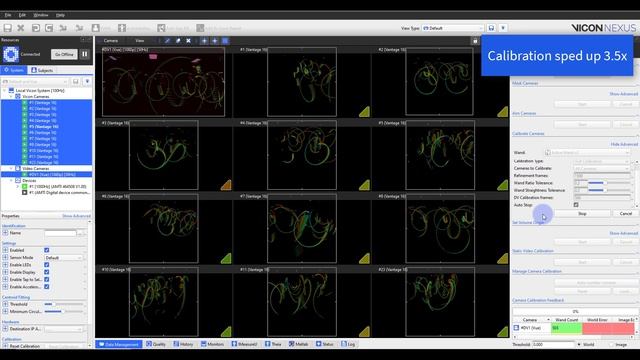Open the Calibration Type dropdown

(x=602, y=161)
